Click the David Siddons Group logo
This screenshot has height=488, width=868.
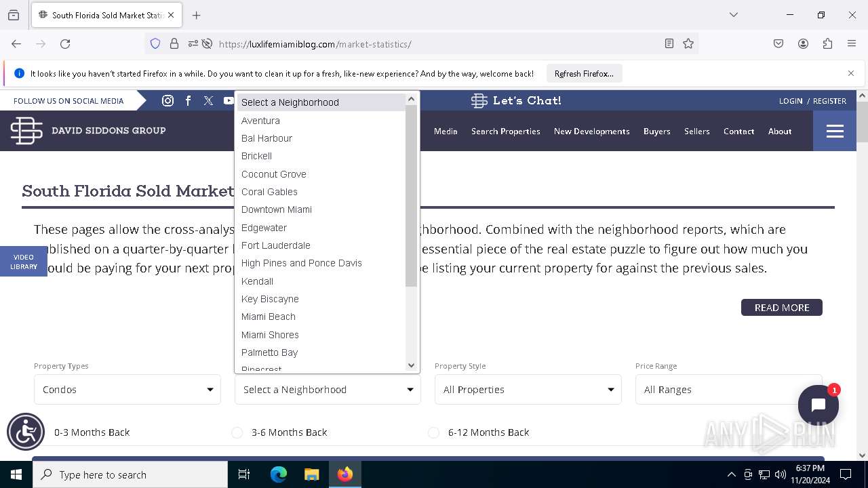(88, 130)
